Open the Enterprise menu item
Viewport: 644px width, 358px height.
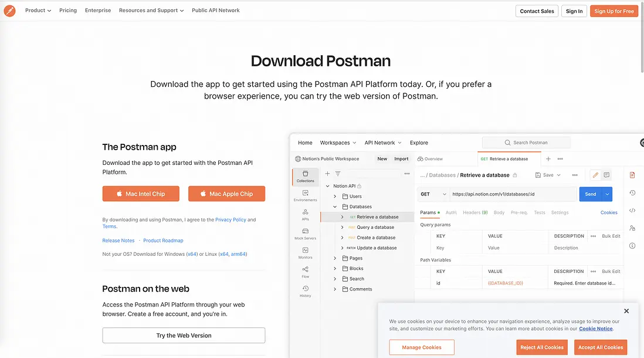click(x=98, y=11)
